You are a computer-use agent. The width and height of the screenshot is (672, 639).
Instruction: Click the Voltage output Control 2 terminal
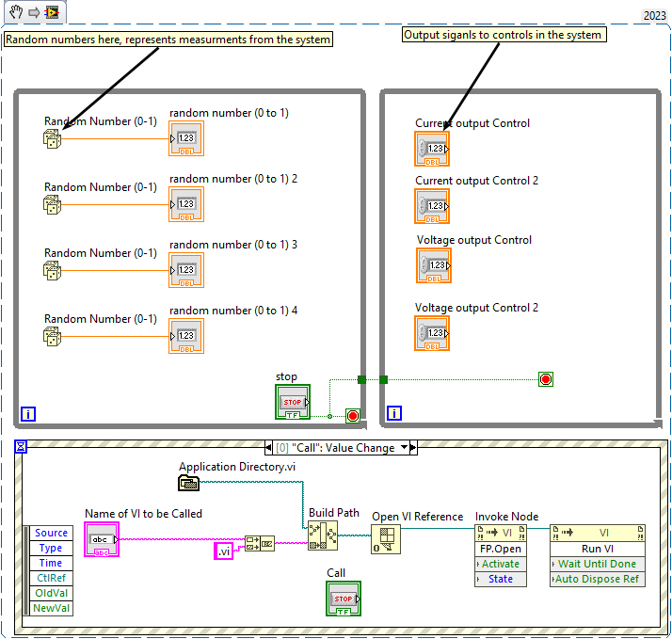coord(433,333)
